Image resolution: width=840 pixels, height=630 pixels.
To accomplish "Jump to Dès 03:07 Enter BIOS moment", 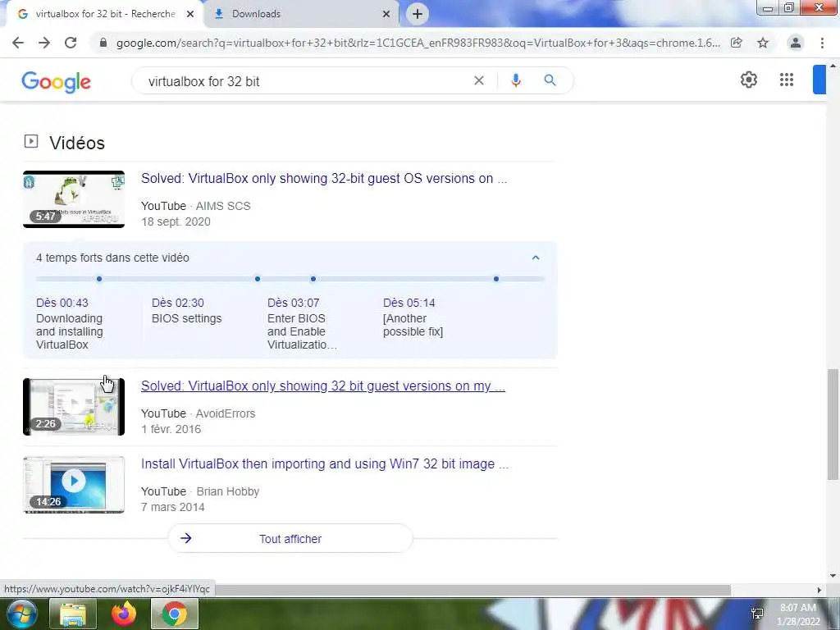I will (x=302, y=323).
